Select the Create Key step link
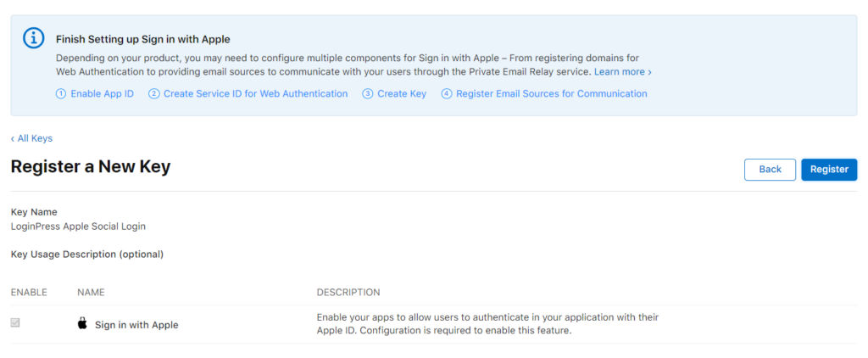The height and width of the screenshot is (358, 868). coord(394,93)
